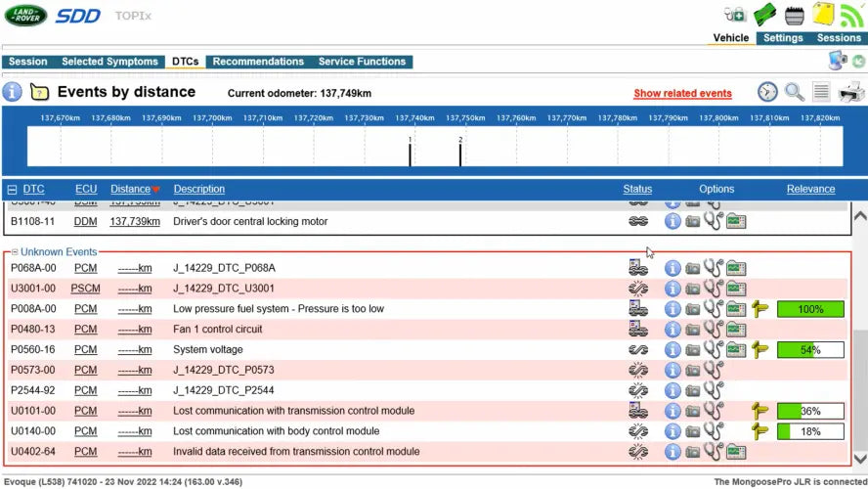Open info icon for P008A-00 row
Image resolution: width=868 pixels, height=489 pixels.
pos(673,309)
